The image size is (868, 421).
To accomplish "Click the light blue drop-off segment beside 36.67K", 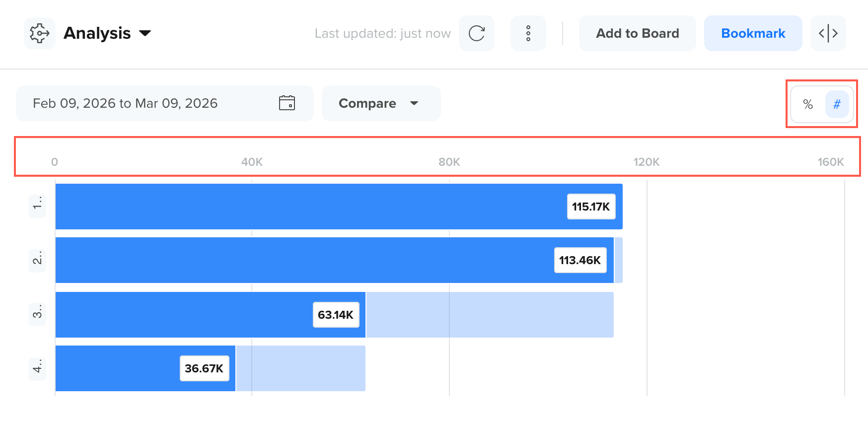I will click(301, 368).
